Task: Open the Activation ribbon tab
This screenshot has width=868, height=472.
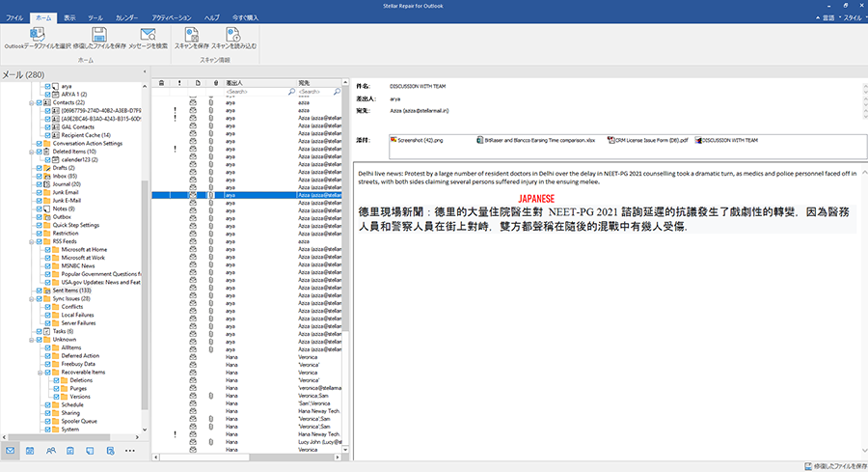Action: (x=172, y=17)
